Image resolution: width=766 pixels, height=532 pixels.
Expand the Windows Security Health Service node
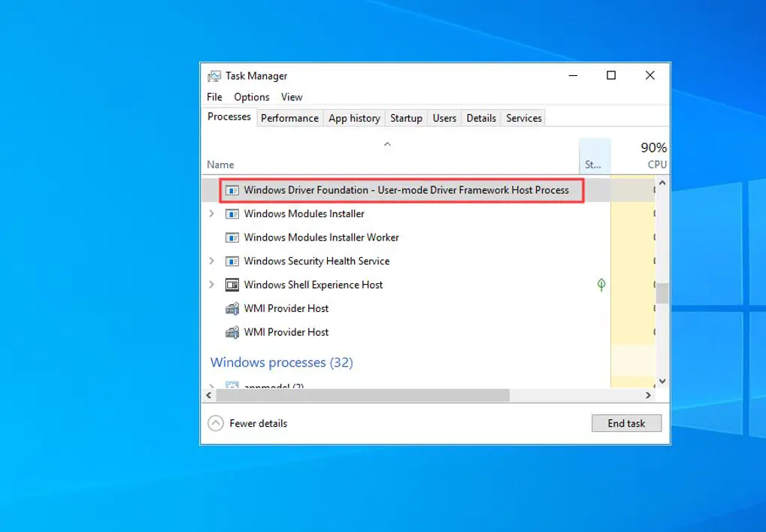[212, 261]
